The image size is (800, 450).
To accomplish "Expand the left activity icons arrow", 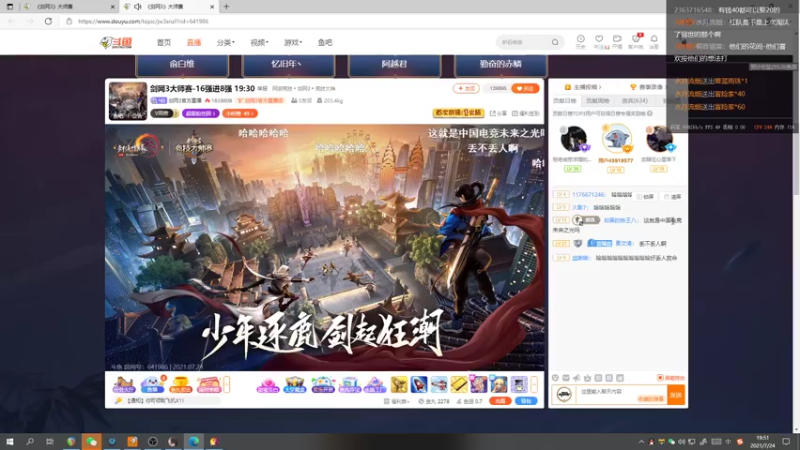I will (227, 385).
